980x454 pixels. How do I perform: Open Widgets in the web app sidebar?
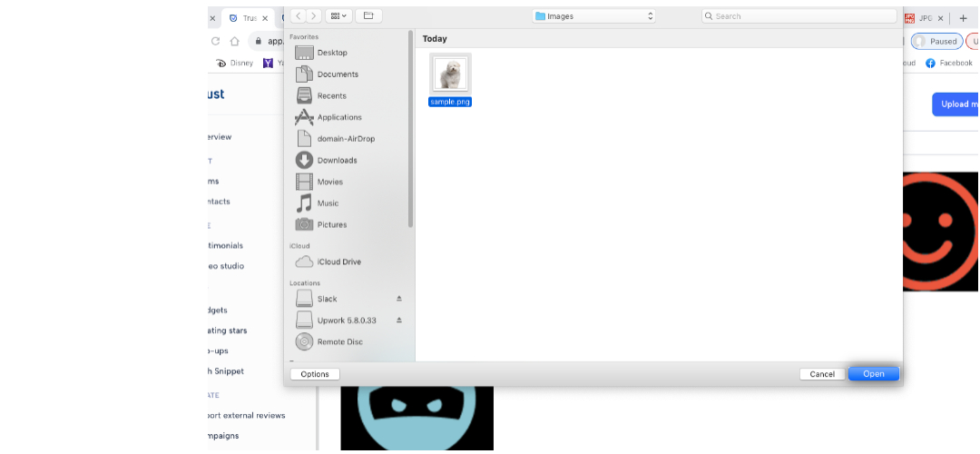point(218,311)
